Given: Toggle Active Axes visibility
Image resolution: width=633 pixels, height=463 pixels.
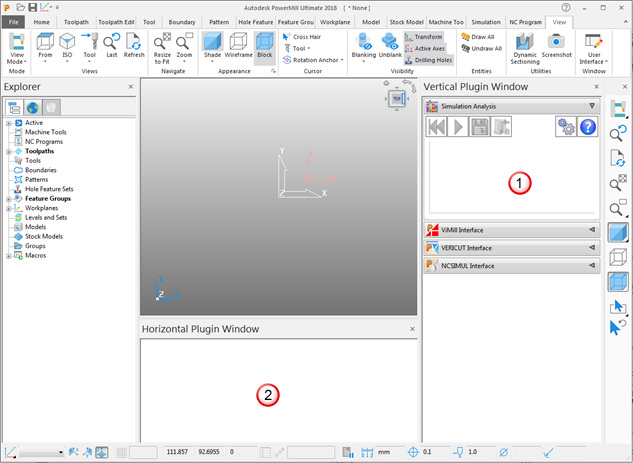Looking at the screenshot, I should pos(425,48).
